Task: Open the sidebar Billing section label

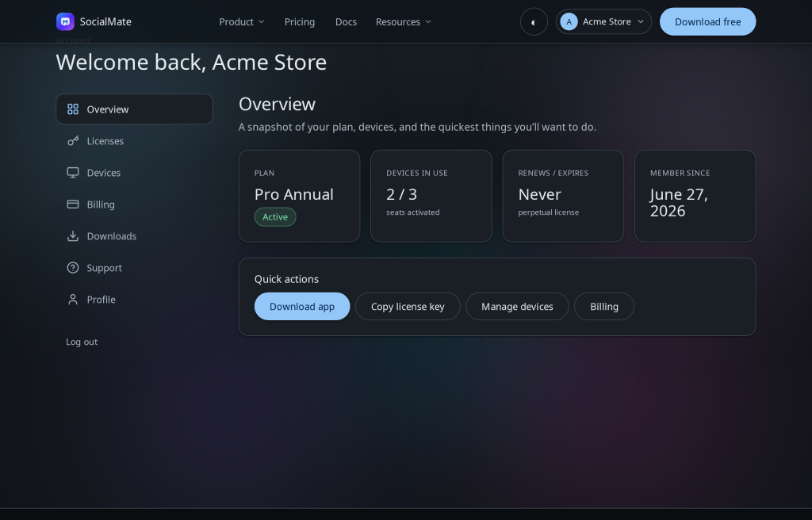Action: (101, 204)
